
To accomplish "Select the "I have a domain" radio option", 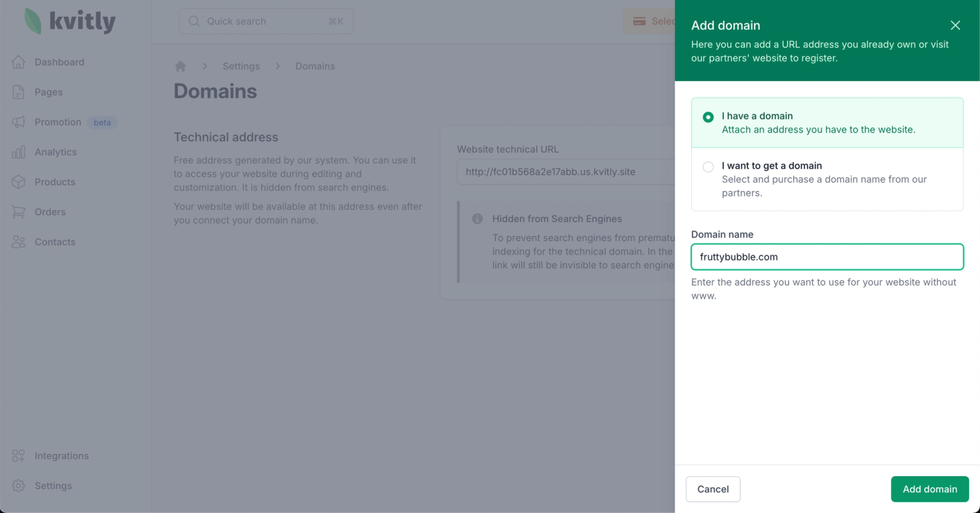I will coord(708,117).
